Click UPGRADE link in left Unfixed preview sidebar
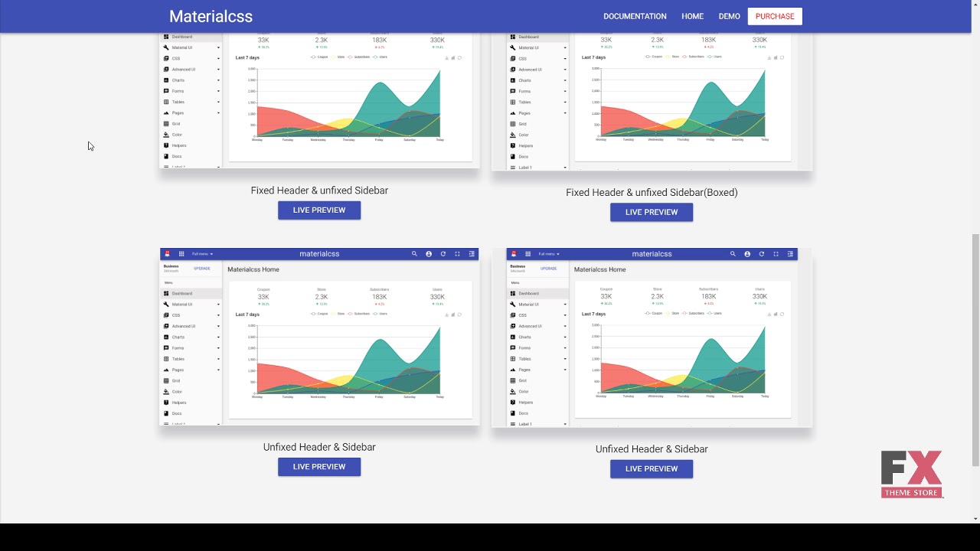Image resolution: width=980 pixels, height=551 pixels. point(202,269)
